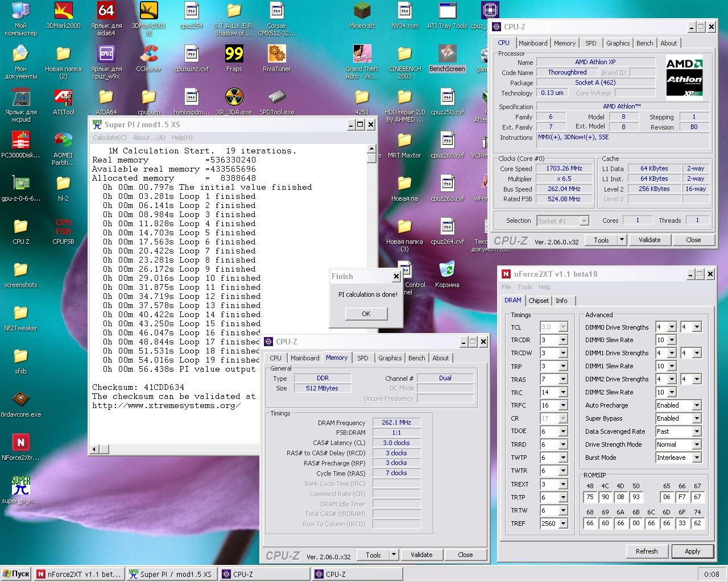
Task: Close the Finish dialog with X
Action: (396, 276)
